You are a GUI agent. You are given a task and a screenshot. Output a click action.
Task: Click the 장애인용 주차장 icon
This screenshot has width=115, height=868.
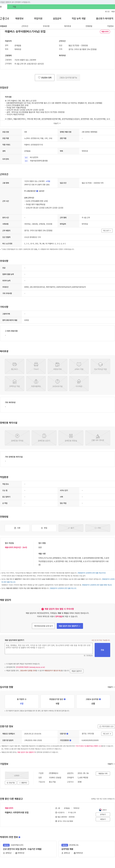[x=17, y=438]
